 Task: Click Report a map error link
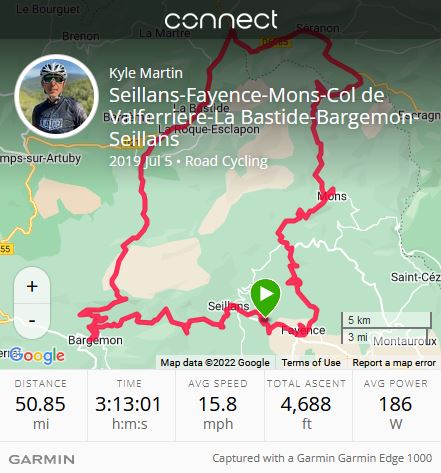click(x=394, y=363)
